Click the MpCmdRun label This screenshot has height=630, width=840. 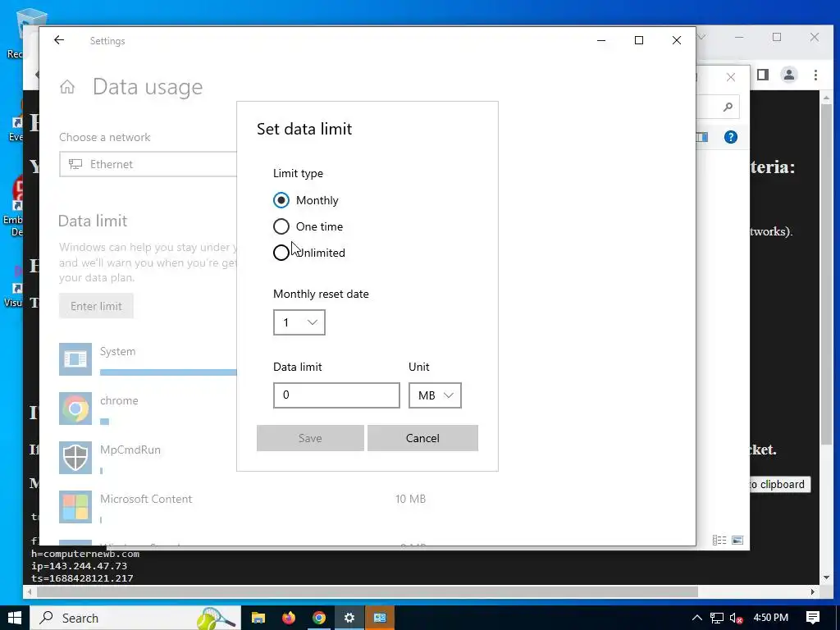point(130,450)
